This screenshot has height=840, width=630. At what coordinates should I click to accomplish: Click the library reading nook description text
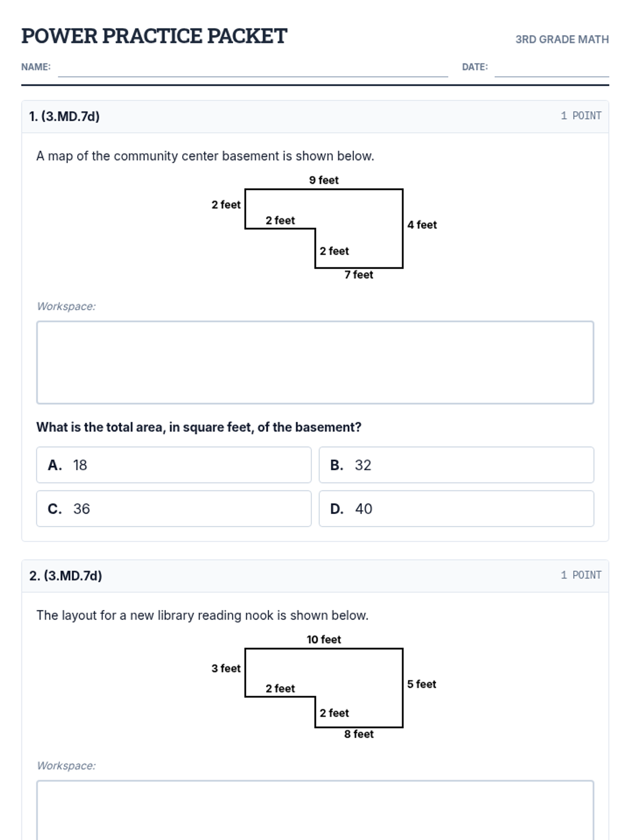click(202, 615)
